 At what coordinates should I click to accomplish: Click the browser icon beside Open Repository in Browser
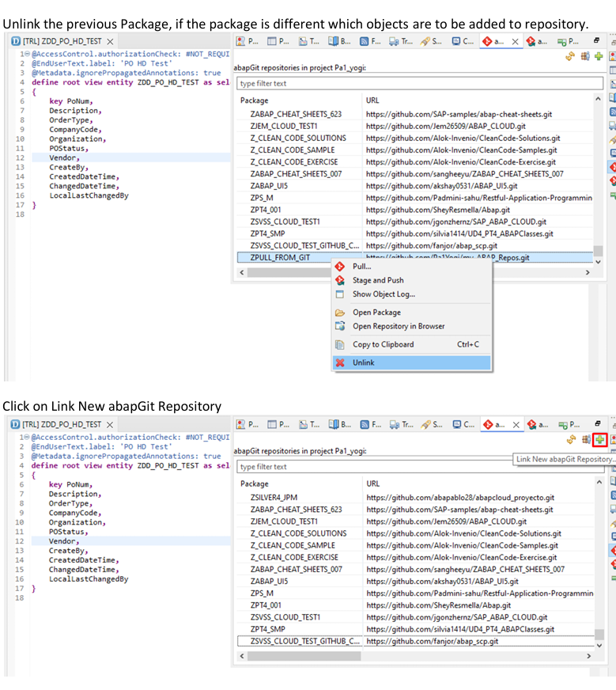coord(340,326)
